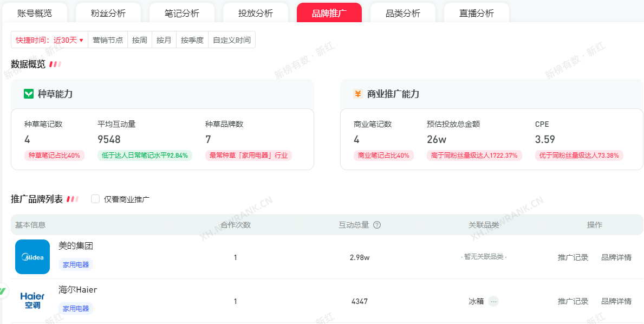Select the 直播分析 tab

click(476, 13)
